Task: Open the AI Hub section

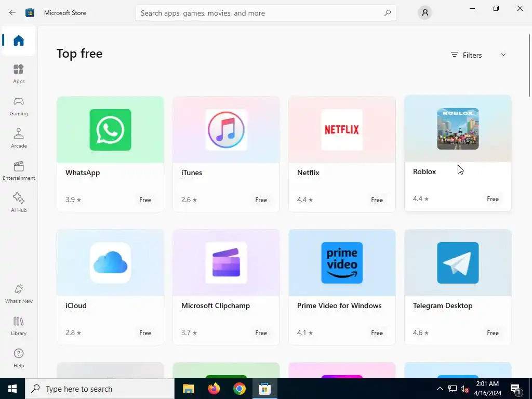Action: (x=19, y=203)
